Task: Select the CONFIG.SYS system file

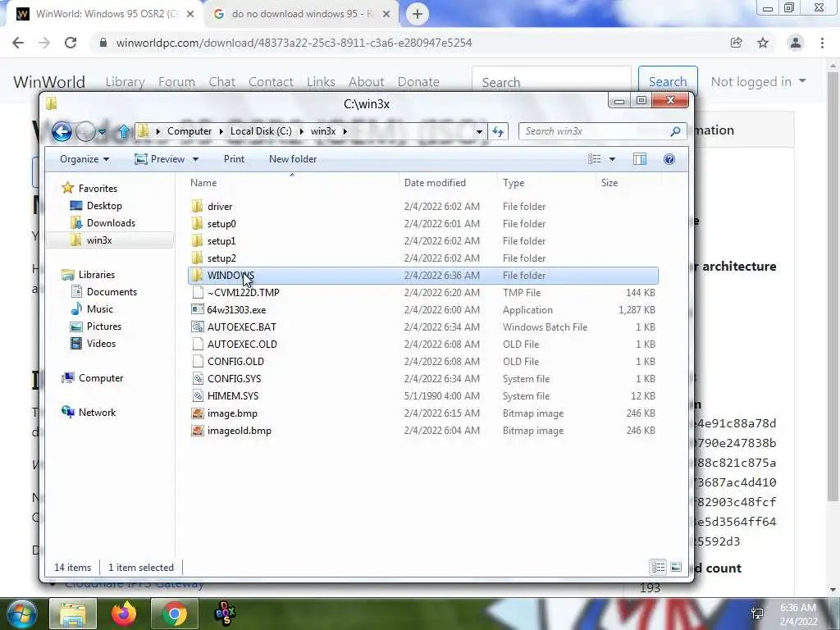Action: click(234, 379)
